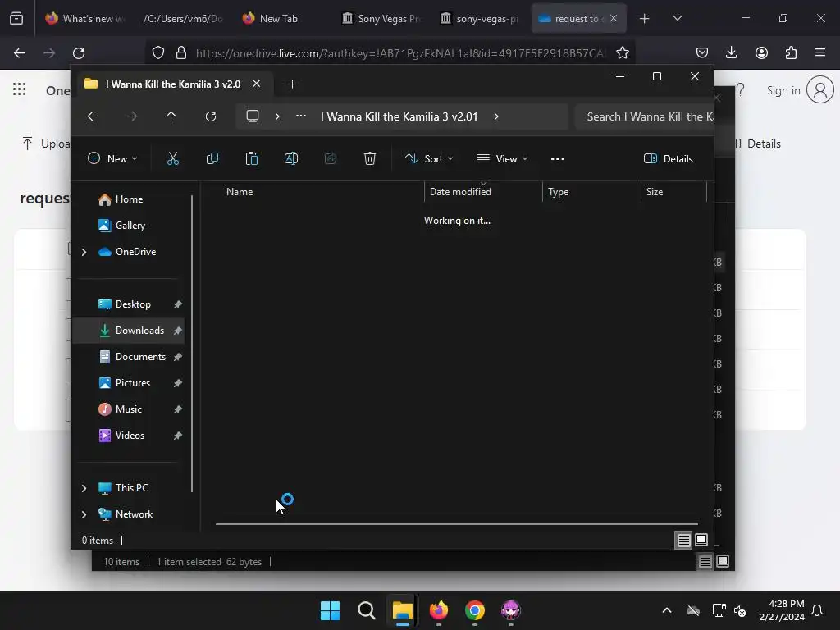Open Music quick access folder
Screen dimensions: 840x630
[x=129, y=409]
